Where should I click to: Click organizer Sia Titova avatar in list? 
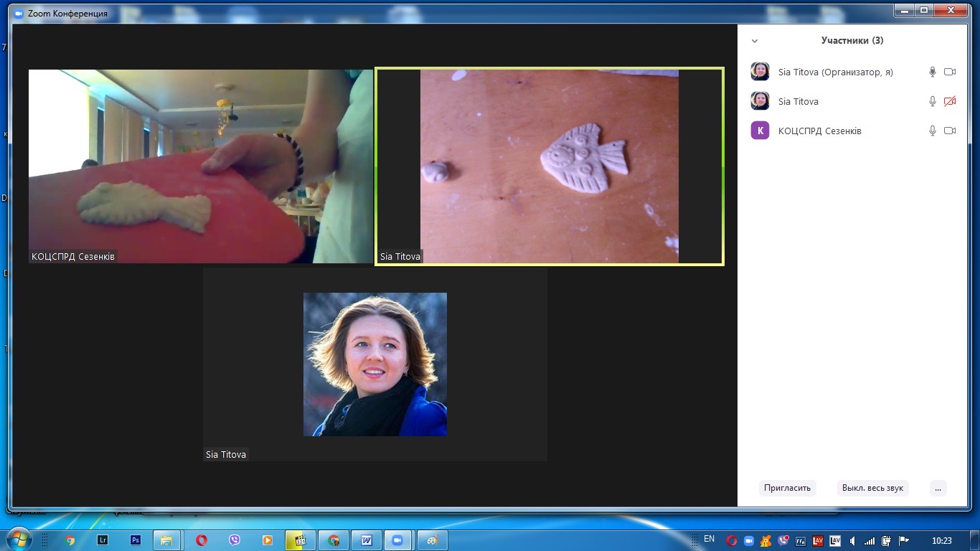[760, 72]
